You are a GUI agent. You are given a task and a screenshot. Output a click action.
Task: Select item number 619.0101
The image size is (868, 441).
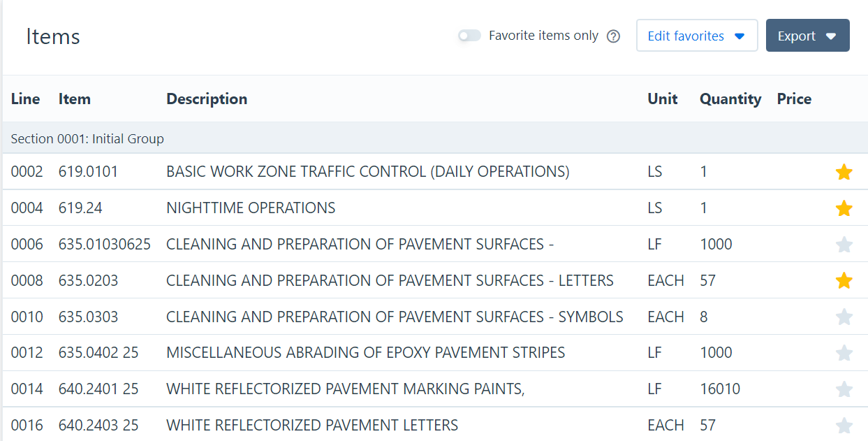(x=88, y=172)
